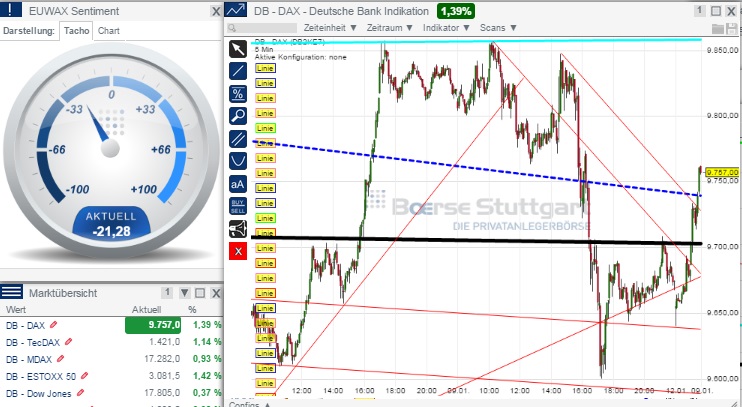The width and height of the screenshot is (742, 407).
Task: Activate the magnifier zoom tool
Action: click(238, 116)
